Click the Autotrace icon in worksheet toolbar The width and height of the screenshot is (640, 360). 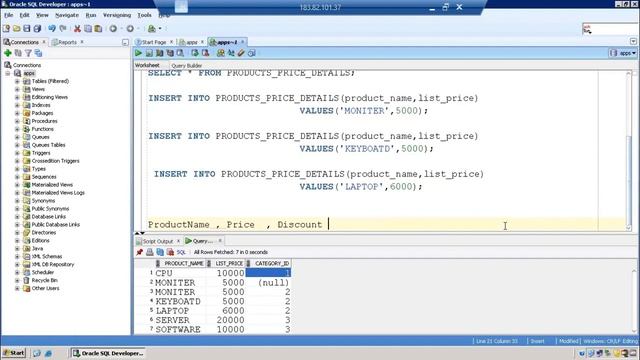pos(170,53)
